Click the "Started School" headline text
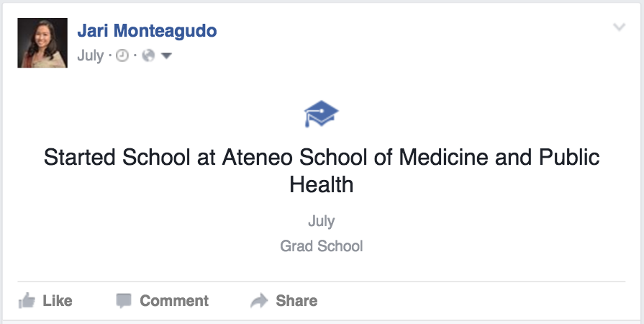Screen dimensions: 644x324 (x=117, y=158)
